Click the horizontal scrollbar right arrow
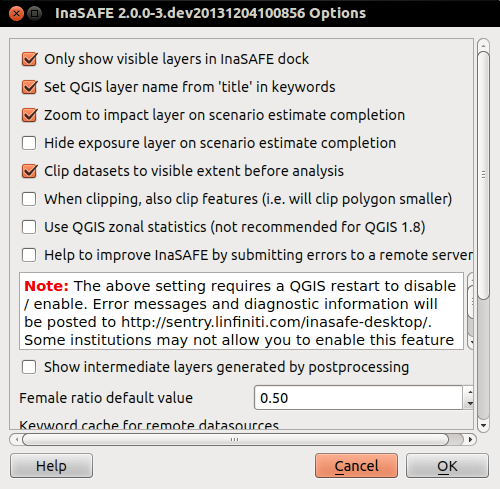500x489 pixels. tap(470, 439)
